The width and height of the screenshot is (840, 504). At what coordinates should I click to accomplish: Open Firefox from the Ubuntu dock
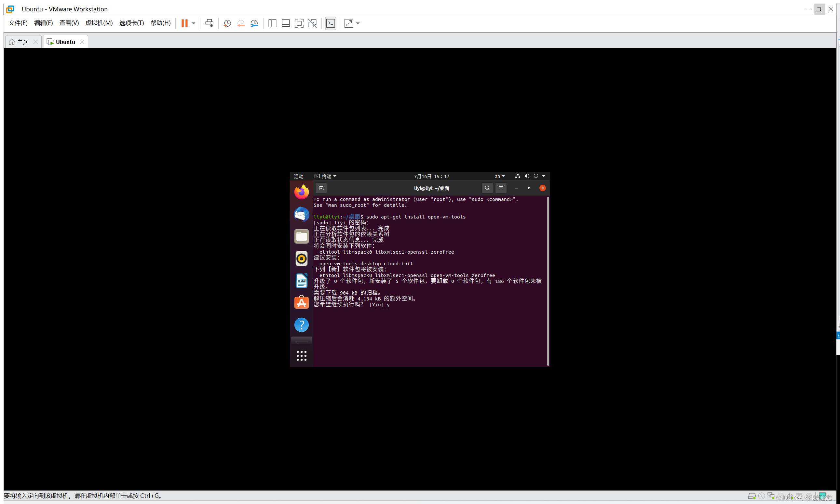(301, 191)
